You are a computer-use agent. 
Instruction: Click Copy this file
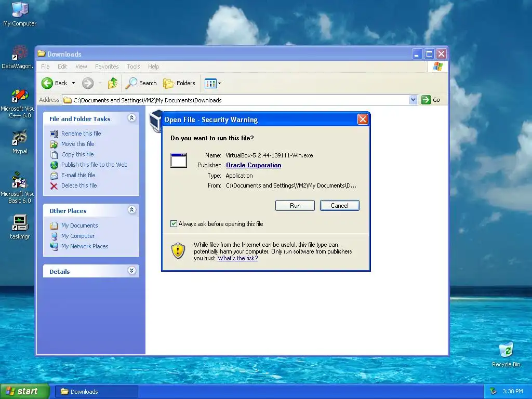pyautogui.click(x=77, y=154)
